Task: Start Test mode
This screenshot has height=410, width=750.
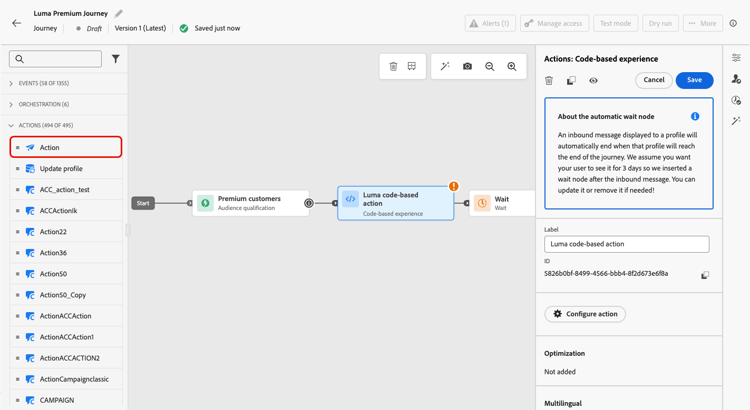Action: click(615, 23)
